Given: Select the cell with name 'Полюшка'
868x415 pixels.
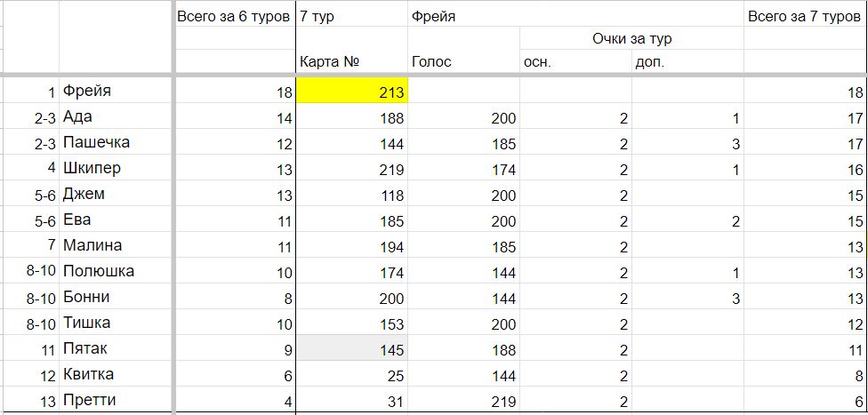Looking at the screenshot, I should [116, 272].
